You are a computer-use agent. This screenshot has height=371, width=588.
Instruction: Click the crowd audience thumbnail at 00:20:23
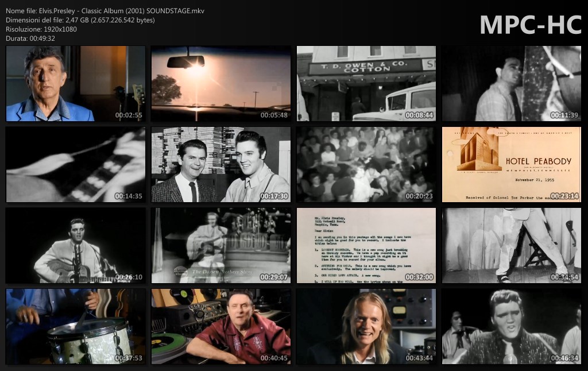click(x=366, y=165)
